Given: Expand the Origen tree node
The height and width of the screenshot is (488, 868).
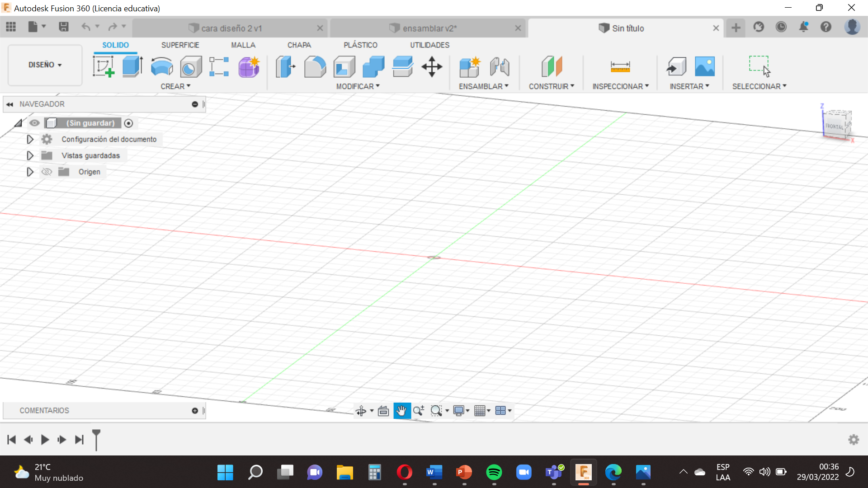Looking at the screenshot, I should coord(30,172).
